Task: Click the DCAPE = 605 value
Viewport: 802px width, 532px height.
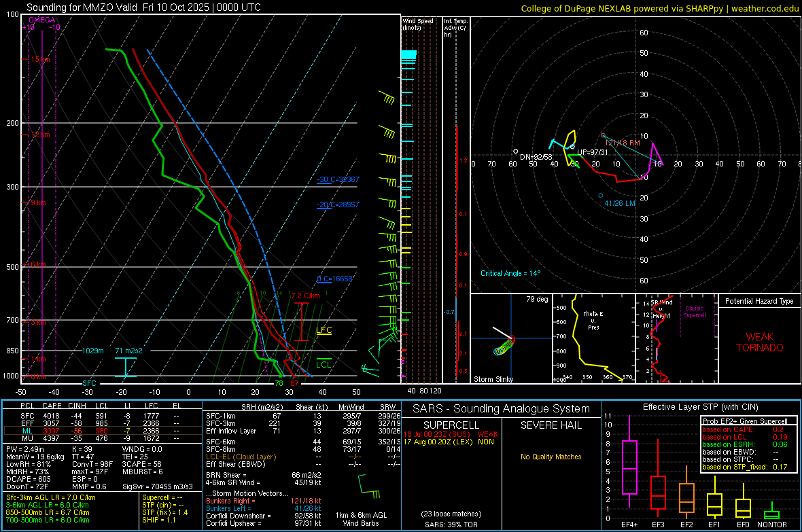Action: (x=29, y=479)
